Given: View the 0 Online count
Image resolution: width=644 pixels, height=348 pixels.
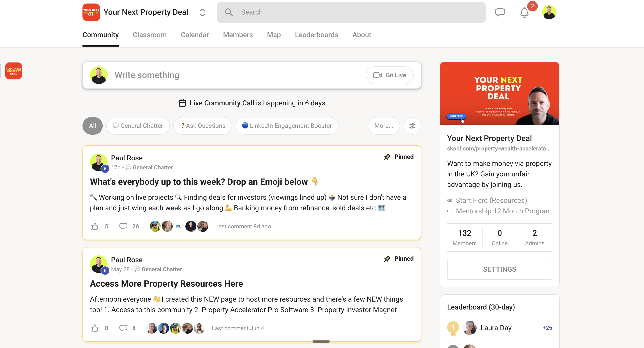Looking at the screenshot, I should [x=499, y=237].
